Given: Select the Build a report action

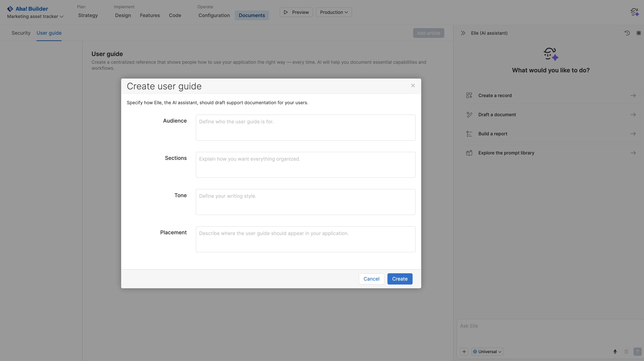Looking at the screenshot, I should click(550, 134).
